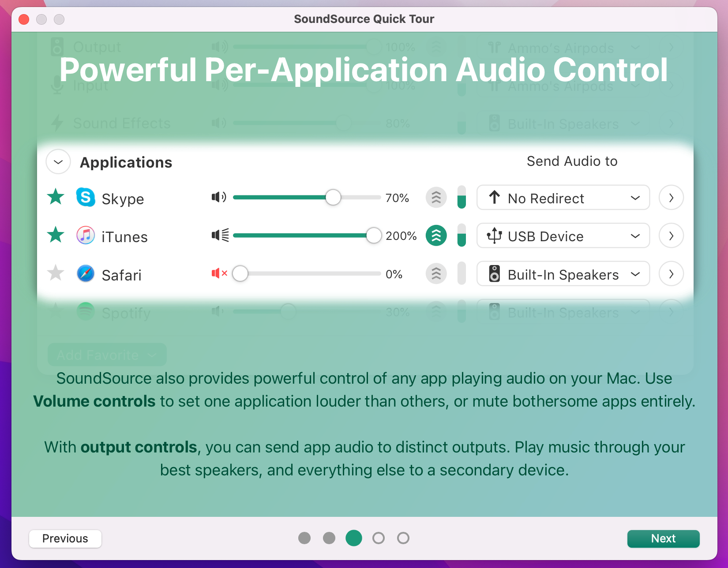Jump to the first tour page dot

(x=304, y=538)
